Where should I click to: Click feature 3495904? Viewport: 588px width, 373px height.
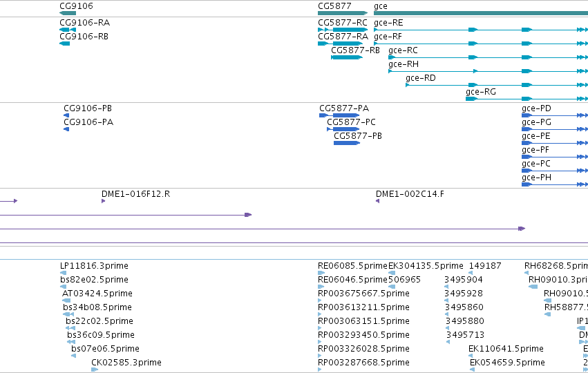click(464, 280)
